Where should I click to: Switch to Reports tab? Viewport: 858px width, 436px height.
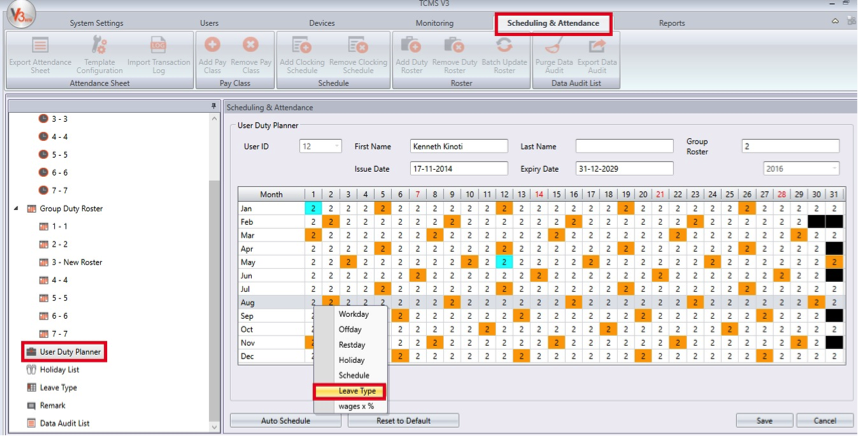(671, 23)
